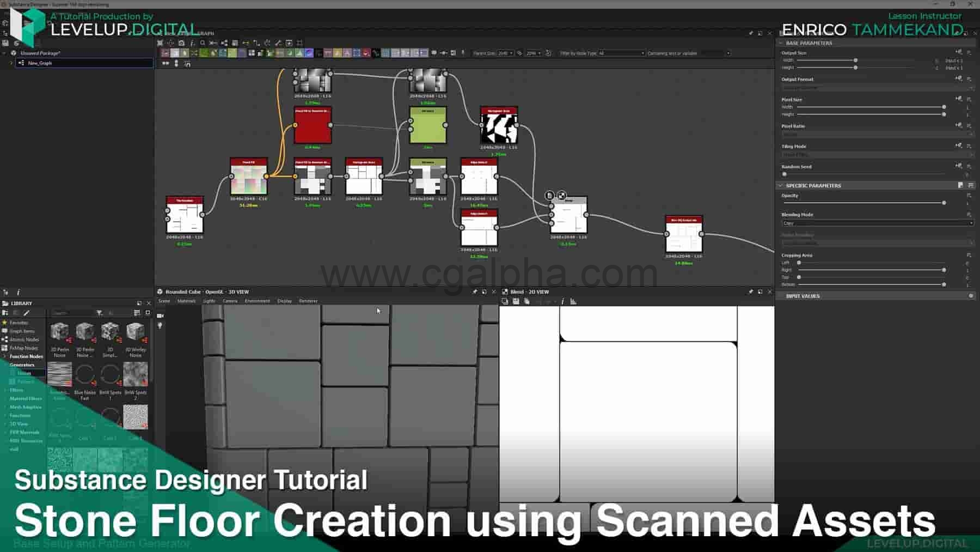Collapse the SPECIFIC PARAMETERS section
The image size is (980, 552).
coord(781,185)
